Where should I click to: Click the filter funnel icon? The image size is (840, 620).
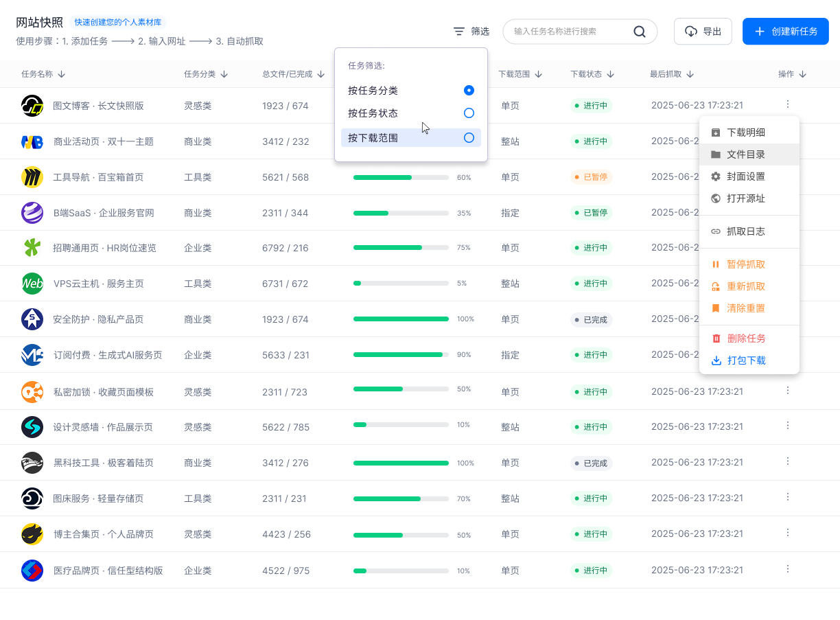click(x=459, y=32)
